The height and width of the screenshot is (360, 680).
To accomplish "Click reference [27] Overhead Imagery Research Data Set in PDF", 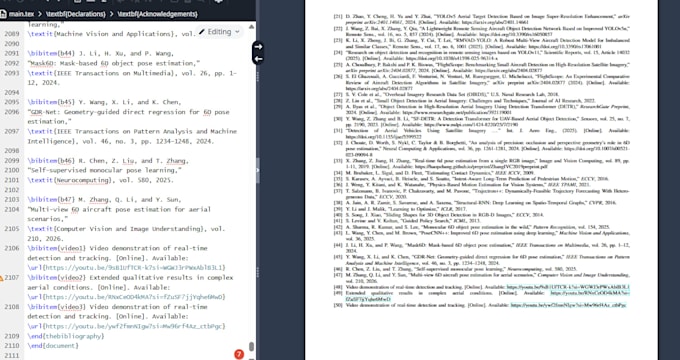I will tap(446, 94).
